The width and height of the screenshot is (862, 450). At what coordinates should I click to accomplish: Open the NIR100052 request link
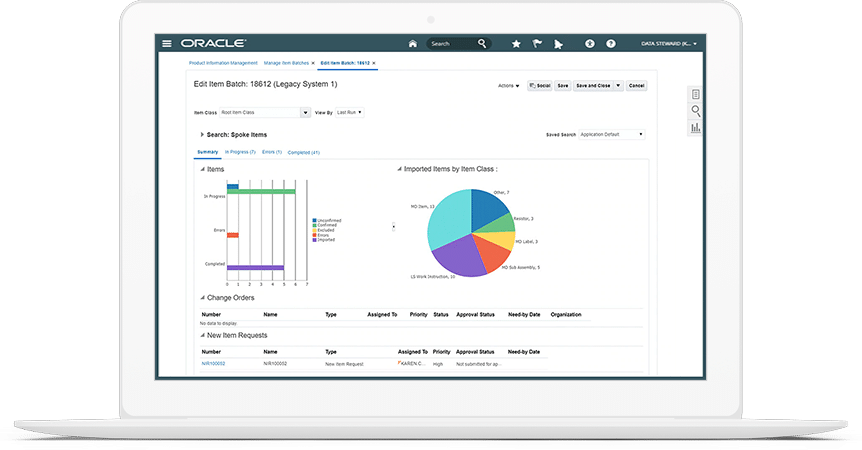pyautogui.click(x=213, y=364)
